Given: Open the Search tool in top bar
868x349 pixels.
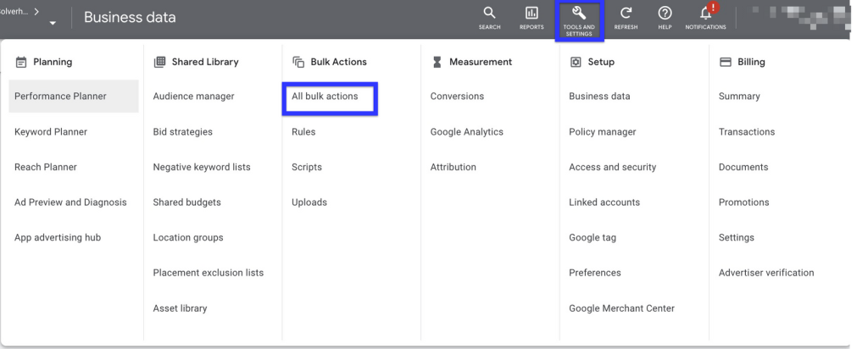Looking at the screenshot, I should pos(489,18).
